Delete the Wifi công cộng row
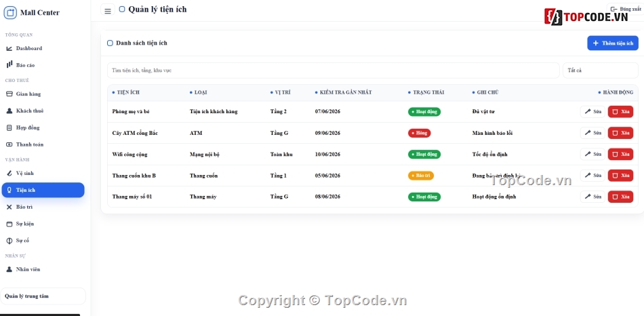 click(x=620, y=154)
